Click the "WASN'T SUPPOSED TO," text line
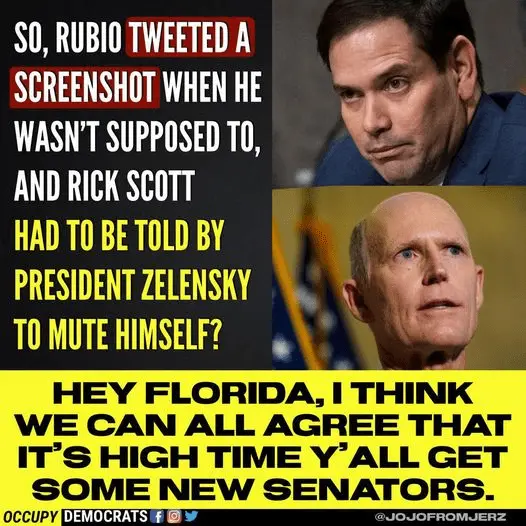The height and width of the screenshot is (526, 526). (x=137, y=137)
